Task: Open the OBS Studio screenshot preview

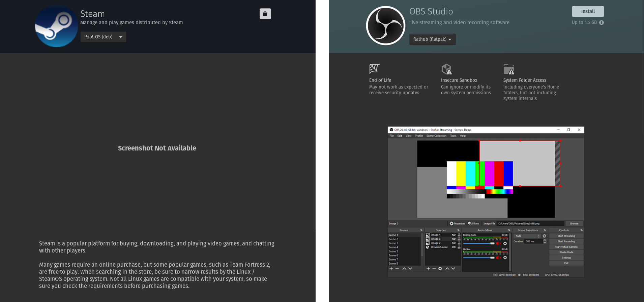Action: click(x=486, y=202)
